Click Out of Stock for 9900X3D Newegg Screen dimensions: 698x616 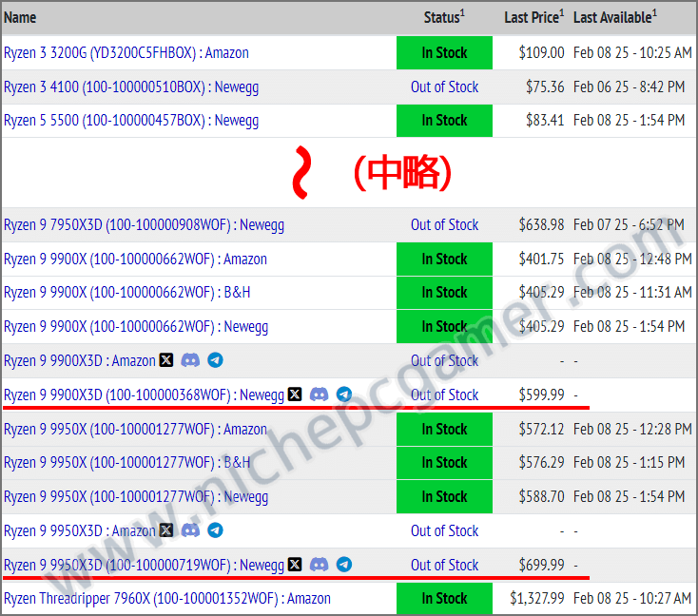pyautogui.click(x=444, y=395)
